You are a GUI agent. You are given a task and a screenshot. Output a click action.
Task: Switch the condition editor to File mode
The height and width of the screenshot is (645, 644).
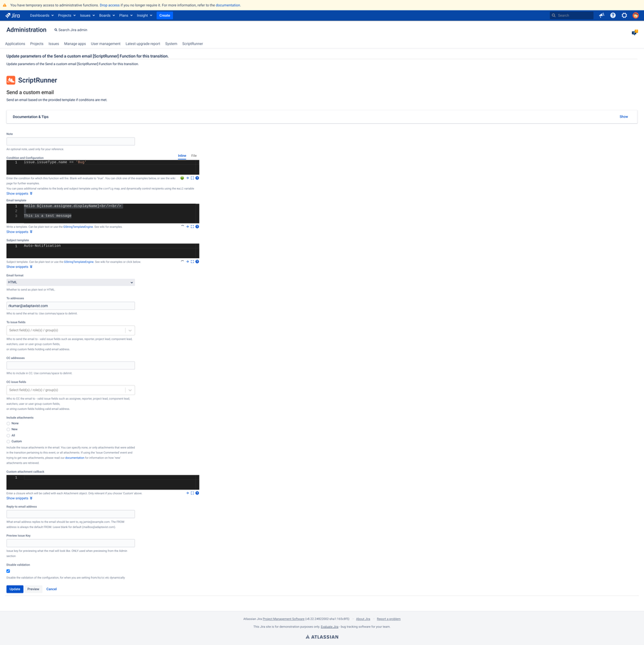click(193, 156)
